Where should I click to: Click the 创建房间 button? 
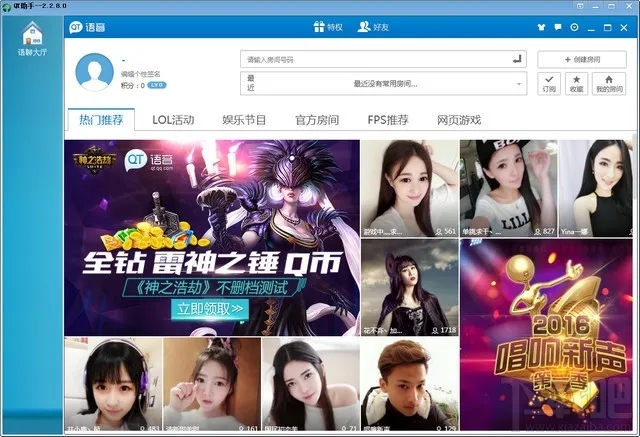click(x=582, y=60)
